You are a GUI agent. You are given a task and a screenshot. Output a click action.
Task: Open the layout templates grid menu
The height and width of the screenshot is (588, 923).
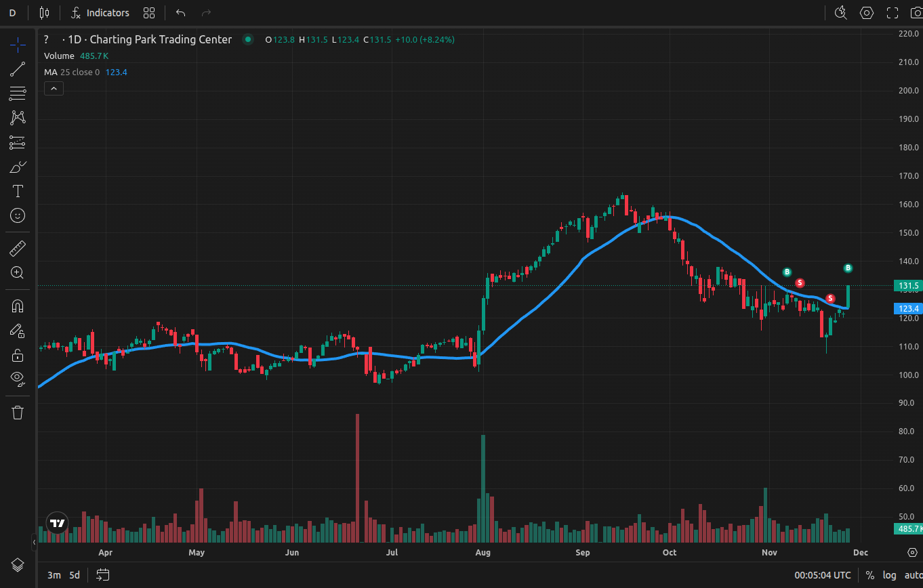[x=149, y=13]
